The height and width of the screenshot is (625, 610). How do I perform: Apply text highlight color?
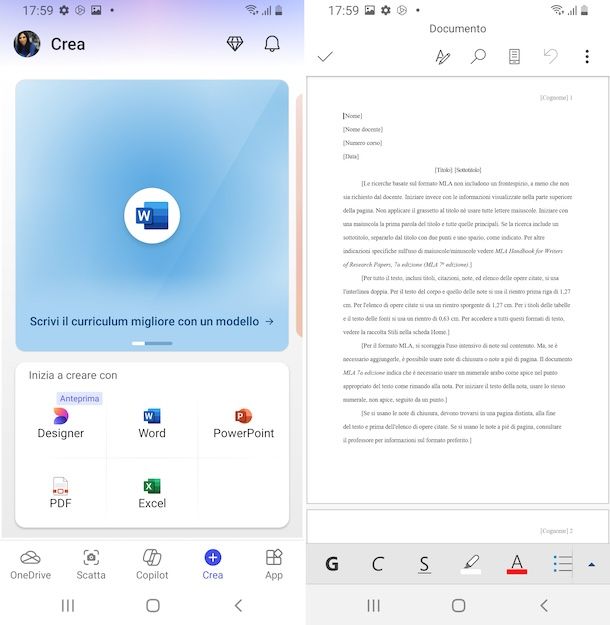click(471, 564)
